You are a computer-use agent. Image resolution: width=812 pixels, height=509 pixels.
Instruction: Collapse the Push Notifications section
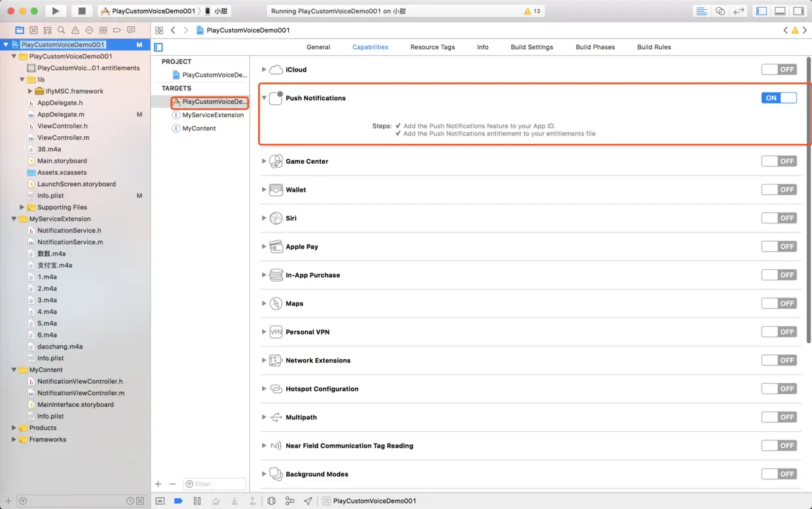point(264,98)
